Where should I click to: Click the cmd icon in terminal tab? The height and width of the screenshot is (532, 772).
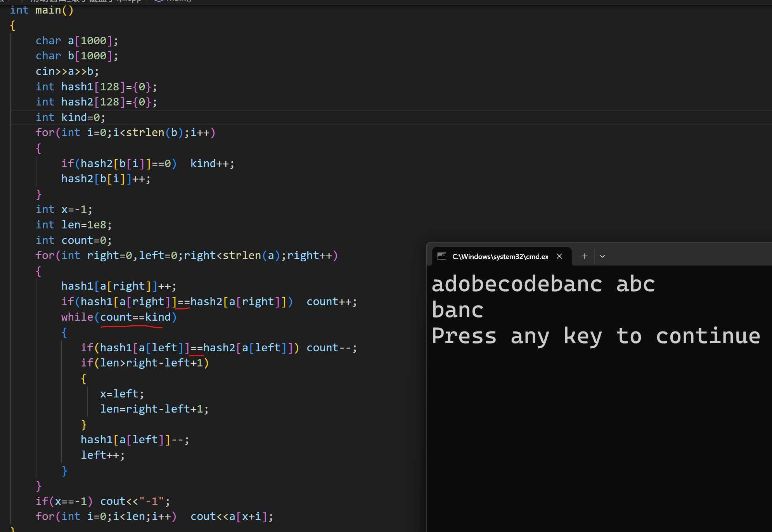tap(441, 256)
